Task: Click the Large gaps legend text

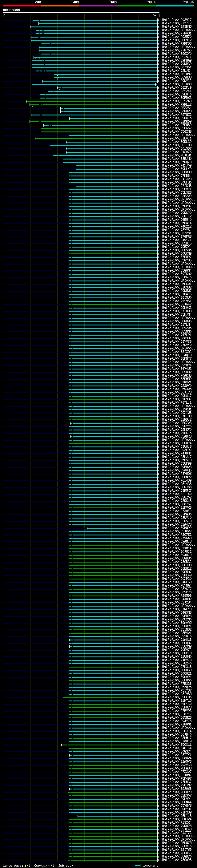Action: tap(13, 866)
